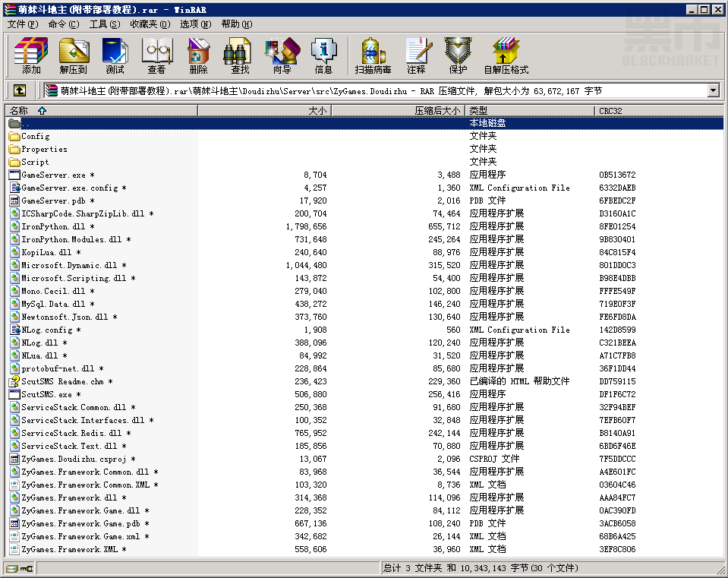Screen dimensions: 728x578
Task: Open the Options (选项) menu
Action: click(x=195, y=24)
